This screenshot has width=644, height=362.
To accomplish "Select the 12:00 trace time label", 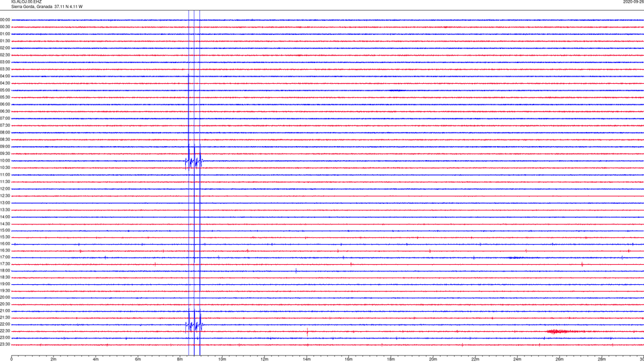I will click(x=5, y=189).
